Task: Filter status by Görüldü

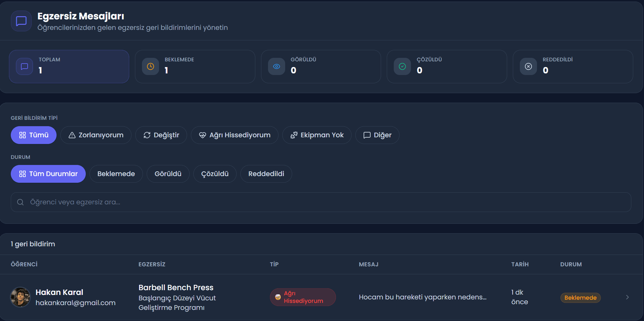Action: tap(168, 174)
